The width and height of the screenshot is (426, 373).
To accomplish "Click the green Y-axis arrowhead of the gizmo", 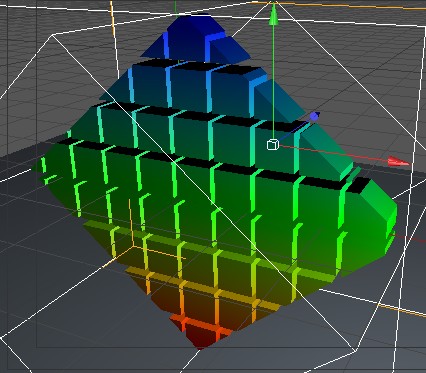I will [x=273, y=15].
